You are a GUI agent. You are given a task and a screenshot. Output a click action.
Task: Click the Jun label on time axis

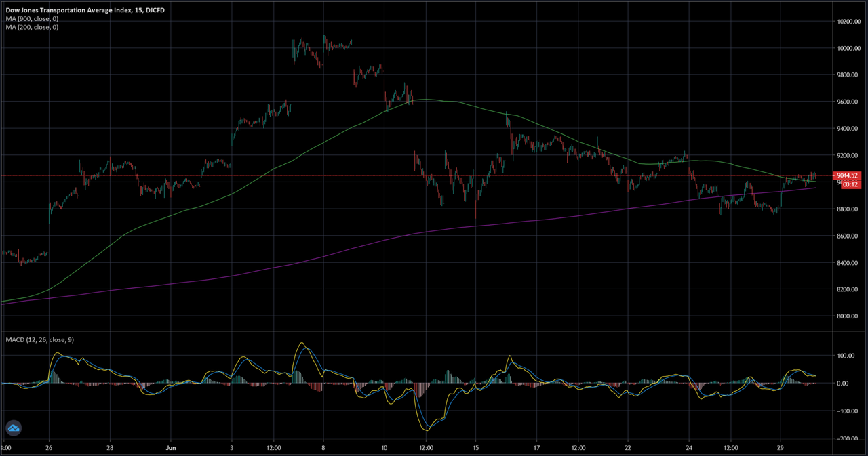[x=171, y=448]
